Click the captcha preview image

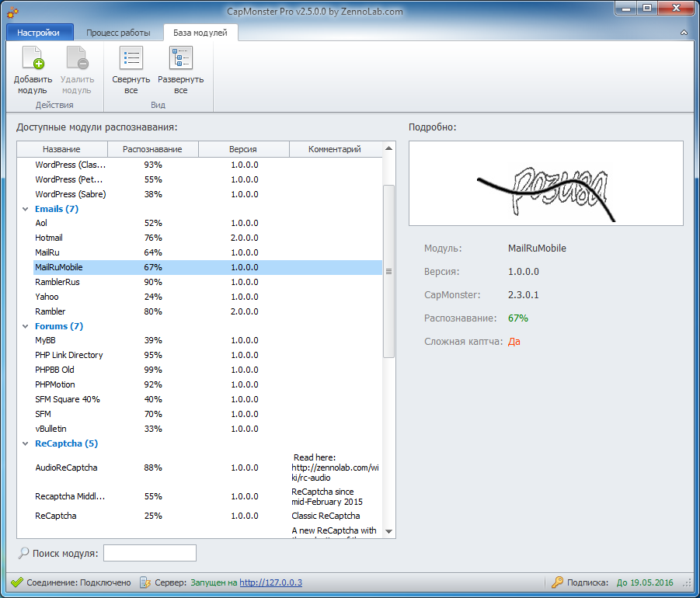[x=545, y=183]
